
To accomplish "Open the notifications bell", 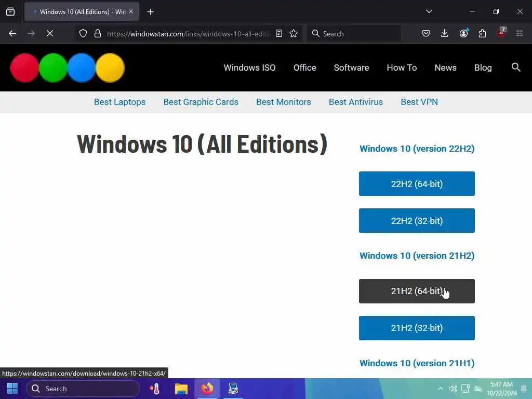I will 524,389.
